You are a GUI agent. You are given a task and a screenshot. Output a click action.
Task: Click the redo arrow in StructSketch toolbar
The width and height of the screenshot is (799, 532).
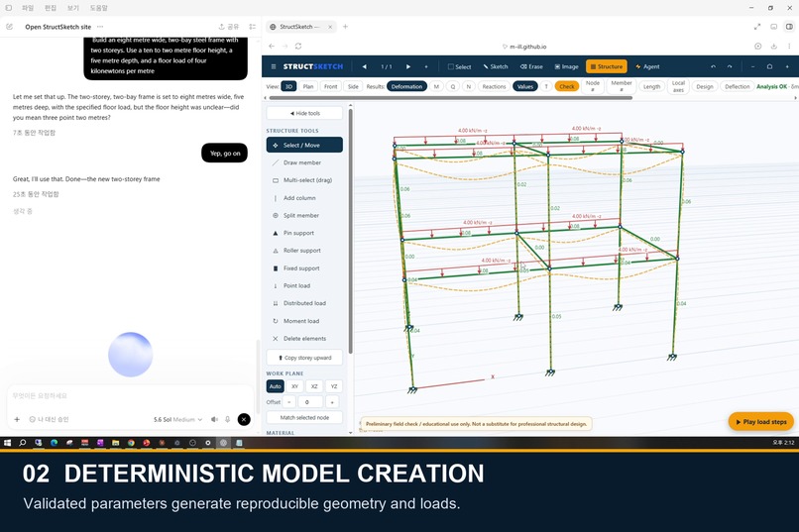click(730, 66)
